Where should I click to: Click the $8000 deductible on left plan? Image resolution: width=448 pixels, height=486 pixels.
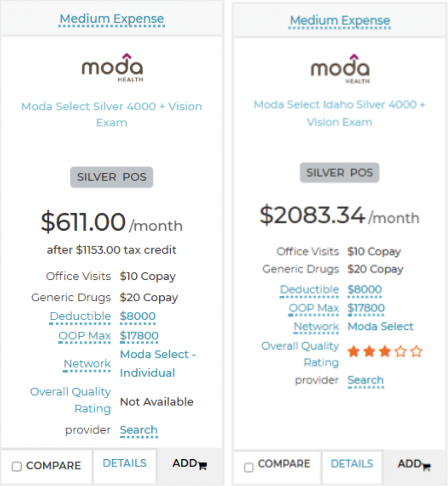point(138,317)
